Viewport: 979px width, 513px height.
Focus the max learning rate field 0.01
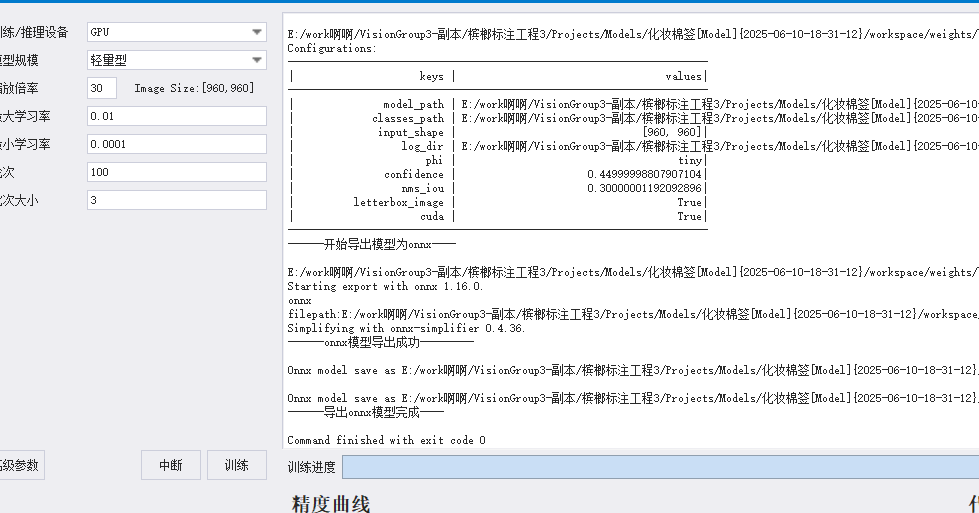click(x=177, y=116)
